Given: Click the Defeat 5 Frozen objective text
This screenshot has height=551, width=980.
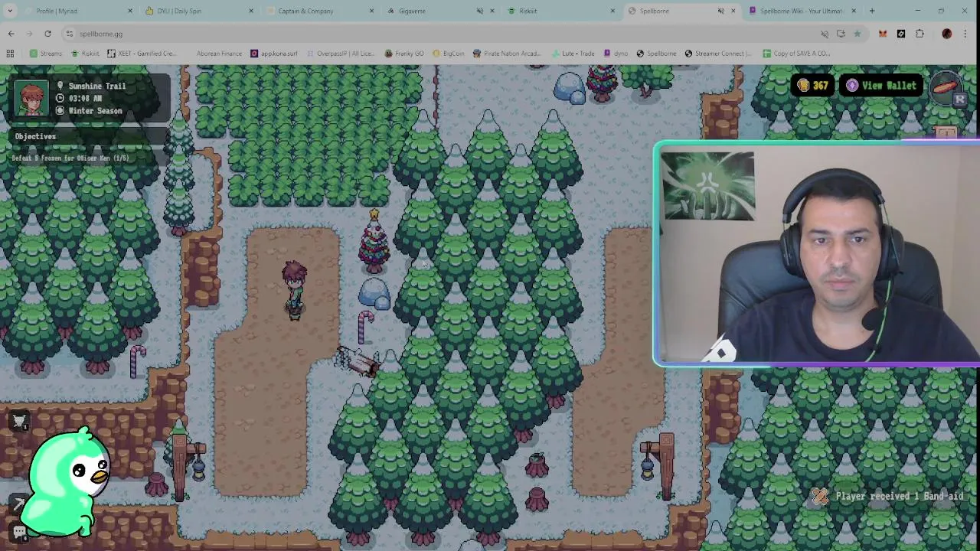Looking at the screenshot, I should point(70,158).
